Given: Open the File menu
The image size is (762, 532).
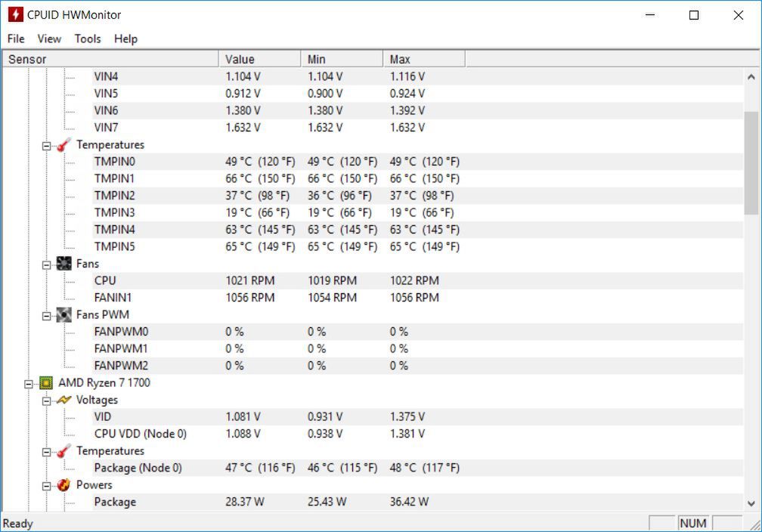Looking at the screenshot, I should 16,39.
